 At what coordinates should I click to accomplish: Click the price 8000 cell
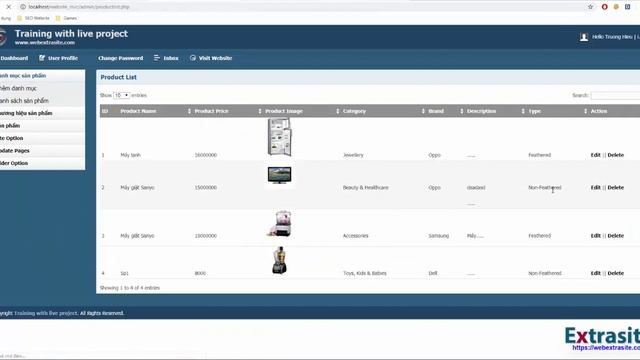pyautogui.click(x=200, y=273)
